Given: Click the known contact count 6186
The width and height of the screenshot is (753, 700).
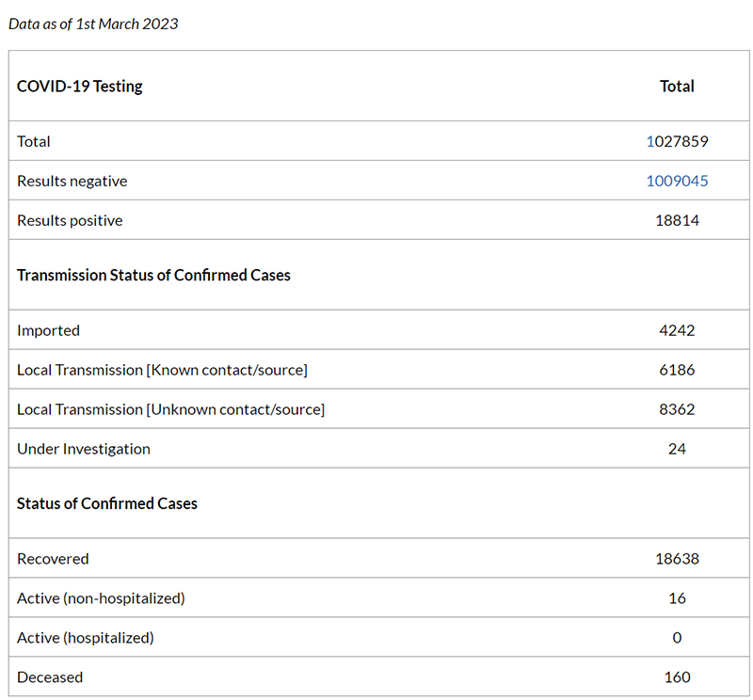Looking at the screenshot, I should point(677,370).
